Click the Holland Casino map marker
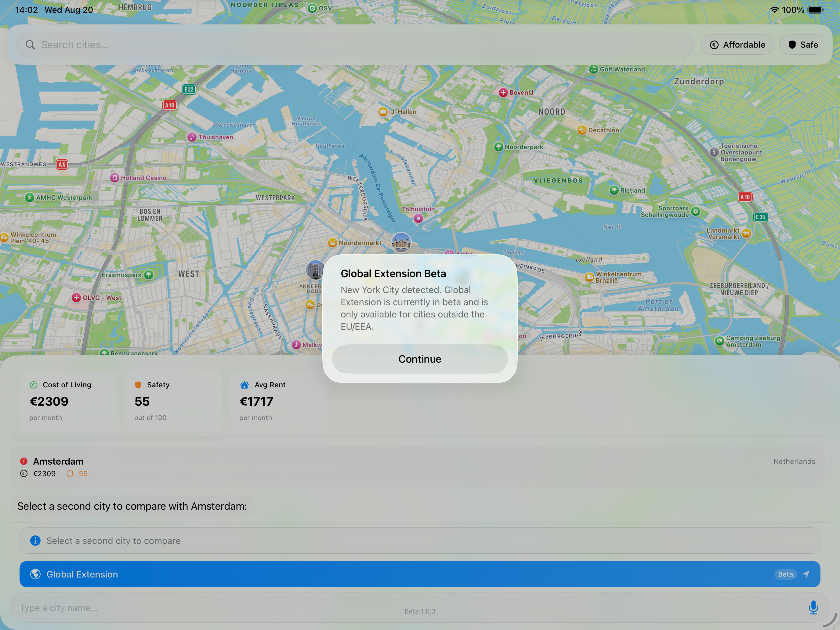Viewport: 840px width, 630px height. click(115, 178)
